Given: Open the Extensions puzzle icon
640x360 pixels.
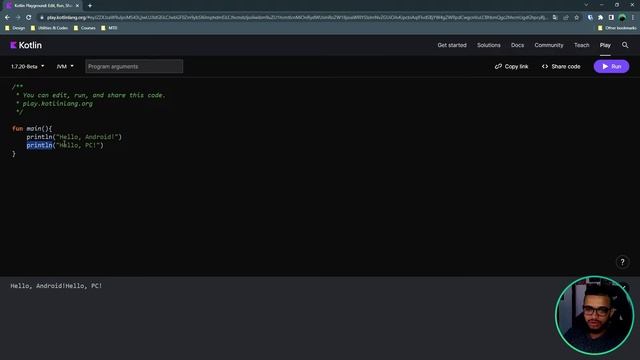Looking at the screenshot, I should 600,18.
